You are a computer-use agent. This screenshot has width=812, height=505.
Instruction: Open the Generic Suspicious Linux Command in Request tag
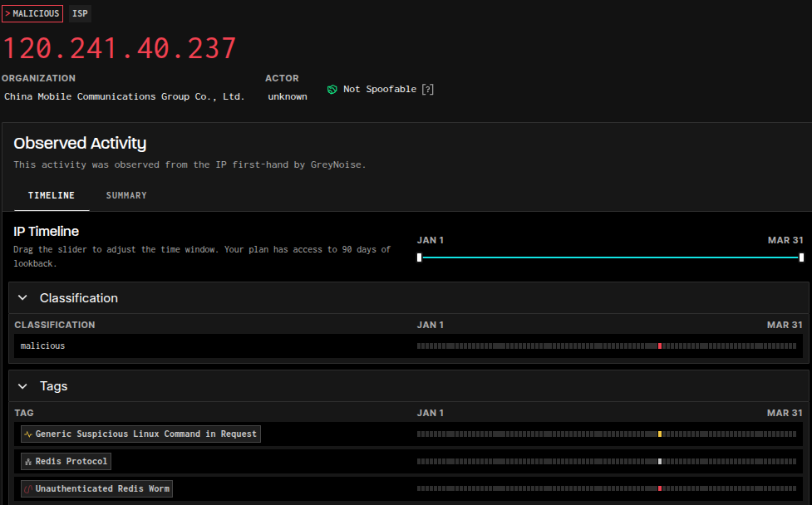pyautogui.click(x=145, y=434)
